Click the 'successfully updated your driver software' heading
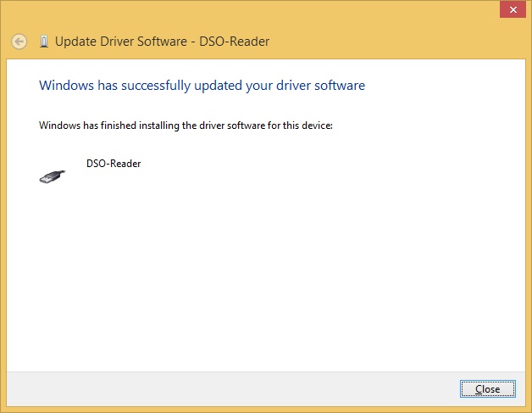532x413 pixels. (x=202, y=86)
